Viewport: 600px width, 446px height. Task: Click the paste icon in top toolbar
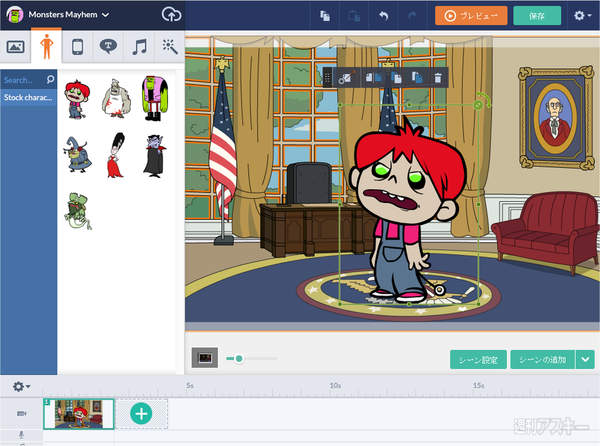(354, 16)
